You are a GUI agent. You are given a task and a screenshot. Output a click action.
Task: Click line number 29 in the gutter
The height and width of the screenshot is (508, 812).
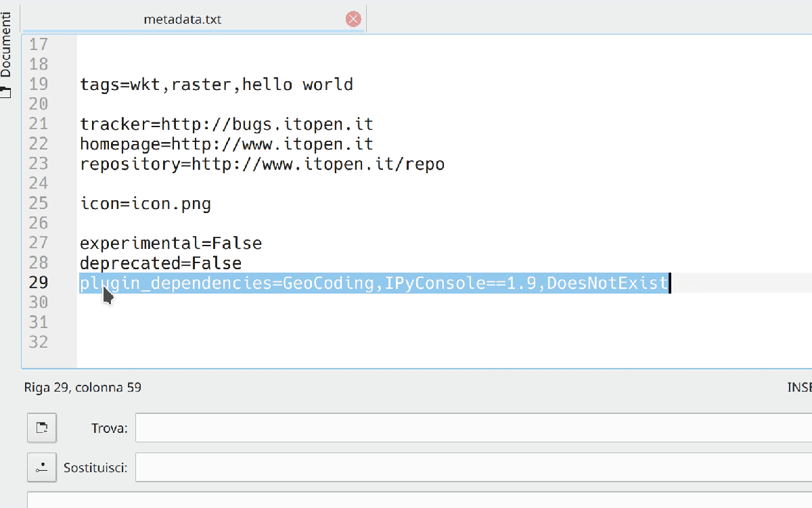coord(39,283)
